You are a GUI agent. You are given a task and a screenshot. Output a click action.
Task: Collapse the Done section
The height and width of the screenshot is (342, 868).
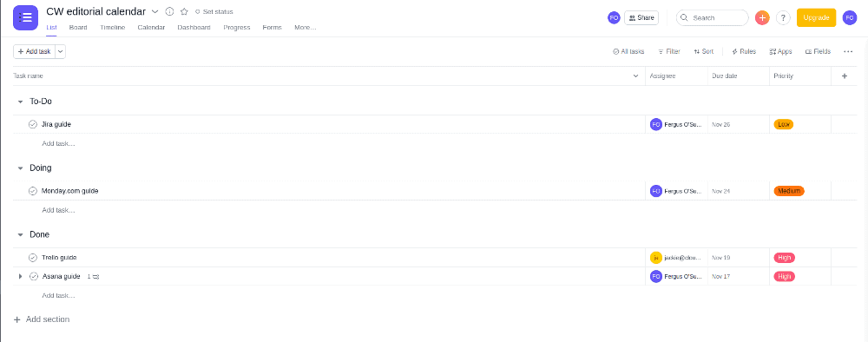(x=21, y=234)
